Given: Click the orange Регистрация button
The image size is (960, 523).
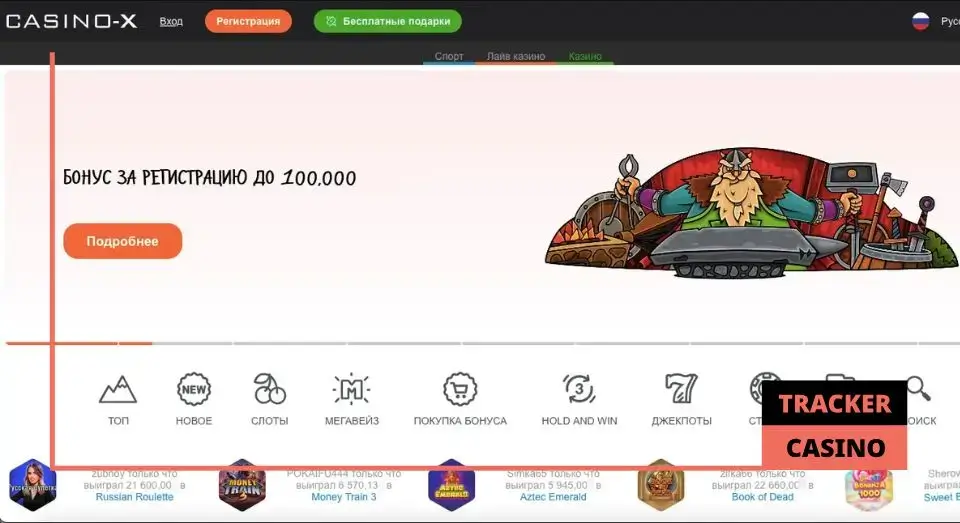Looking at the screenshot, I should coord(248,21).
